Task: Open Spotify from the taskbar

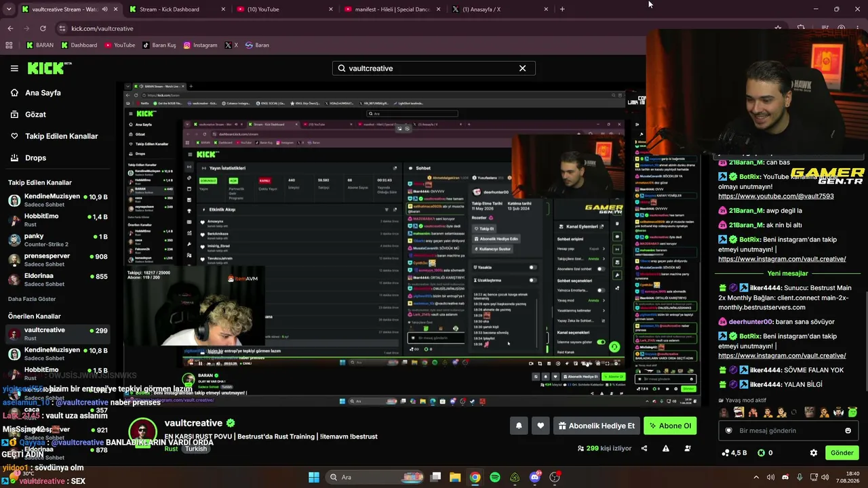Action: coord(495,477)
